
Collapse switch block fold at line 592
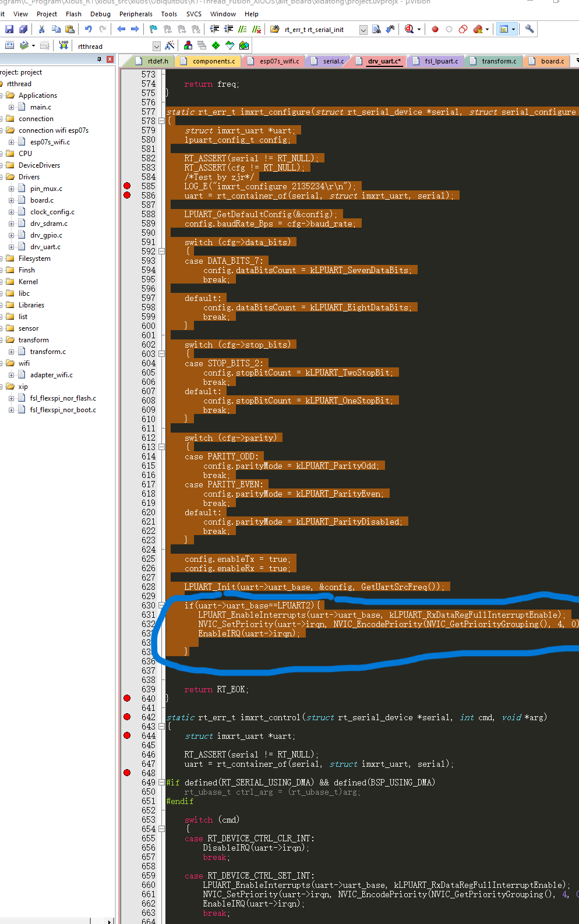[161, 251]
